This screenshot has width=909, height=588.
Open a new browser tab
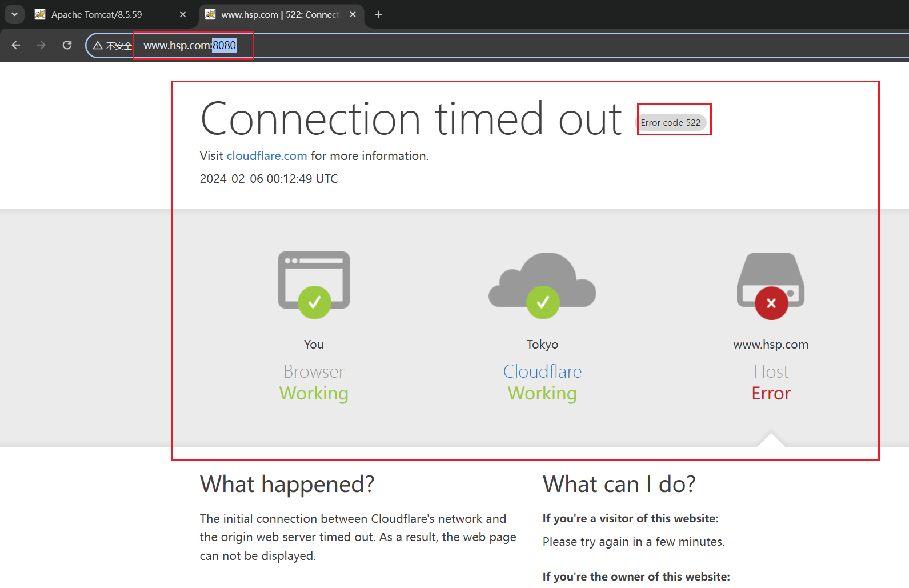point(378,14)
